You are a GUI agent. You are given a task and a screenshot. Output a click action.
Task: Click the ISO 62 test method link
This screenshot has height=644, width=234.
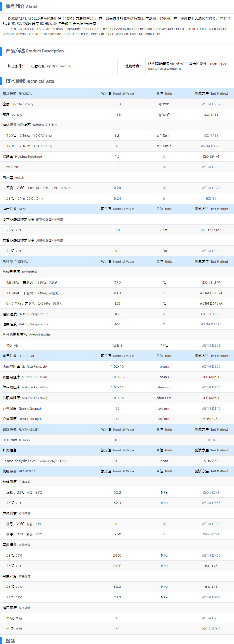[211, 199]
